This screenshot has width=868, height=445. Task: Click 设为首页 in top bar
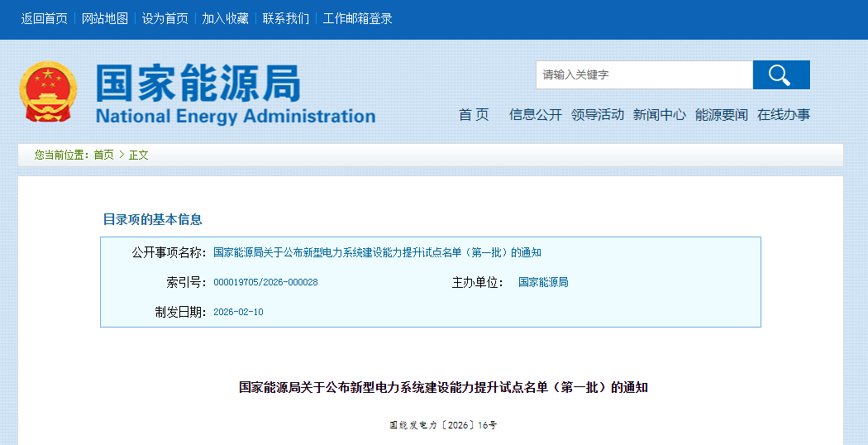[x=165, y=18]
